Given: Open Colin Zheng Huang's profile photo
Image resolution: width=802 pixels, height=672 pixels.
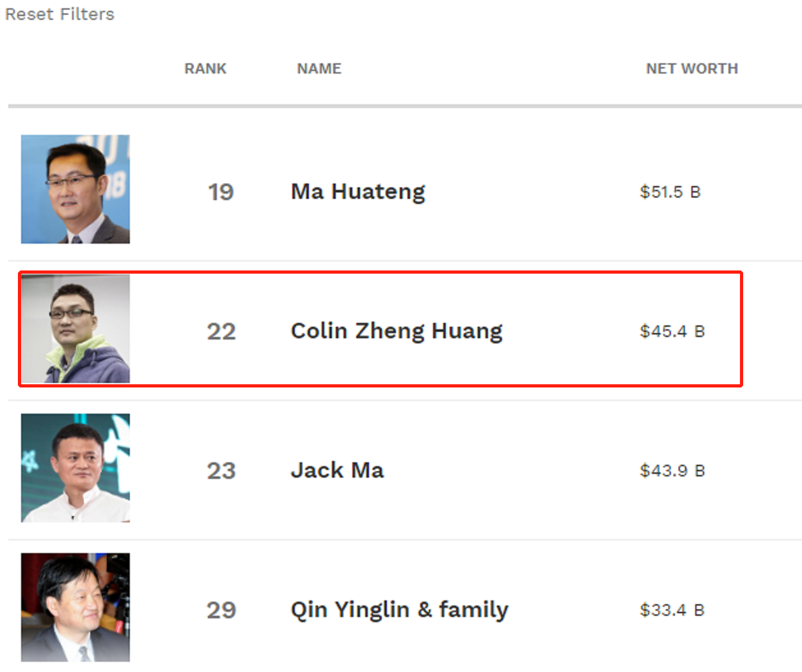Looking at the screenshot, I should [75, 329].
